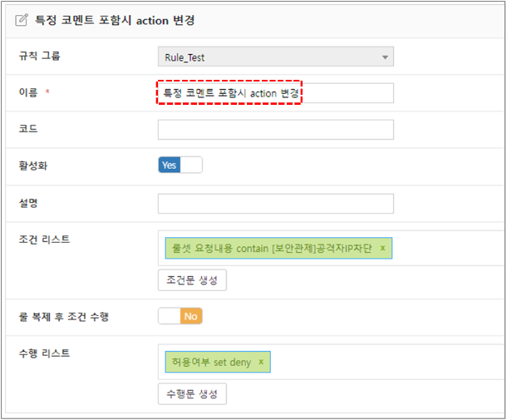The image size is (507, 420).
Task: Click the 조건문 생성 button
Action: (x=192, y=280)
